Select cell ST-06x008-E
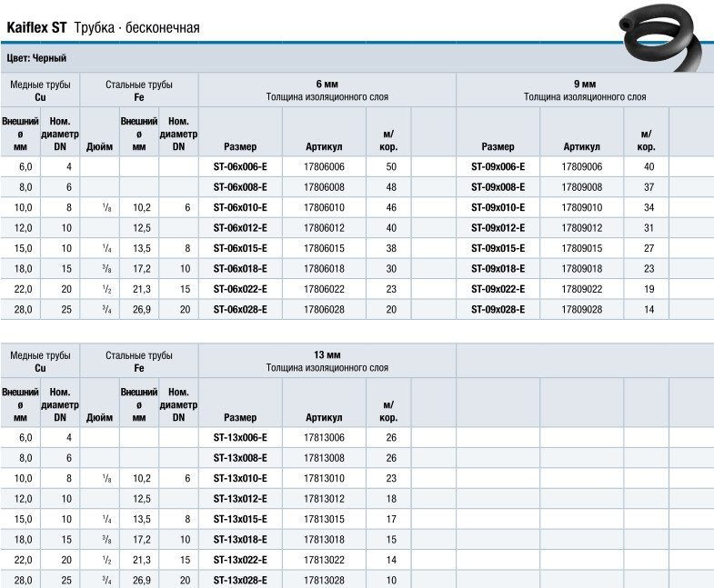The width and height of the screenshot is (714, 588). 240,187
